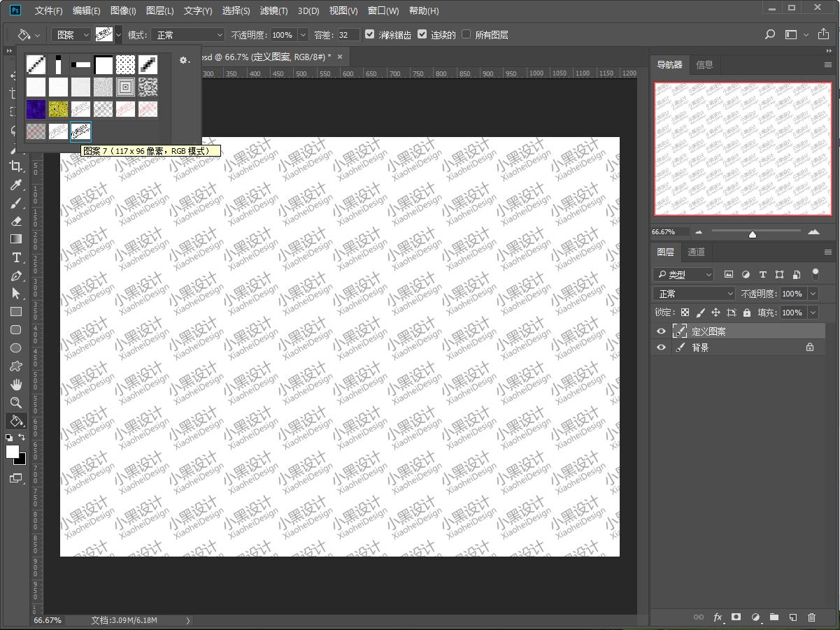Image resolution: width=840 pixels, height=630 pixels.
Task: Open the 模式 blend mode dropdown
Action: click(x=189, y=35)
